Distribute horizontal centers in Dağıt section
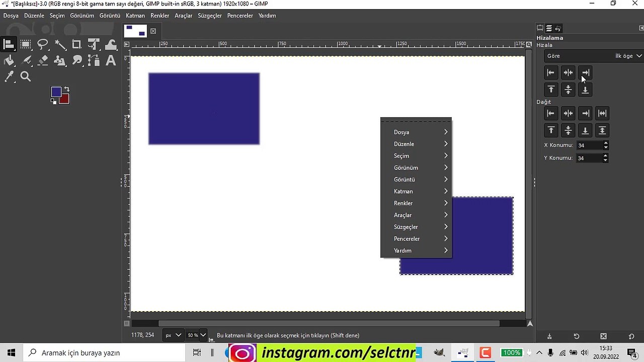This screenshot has width=644, height=362. (568, 113)
